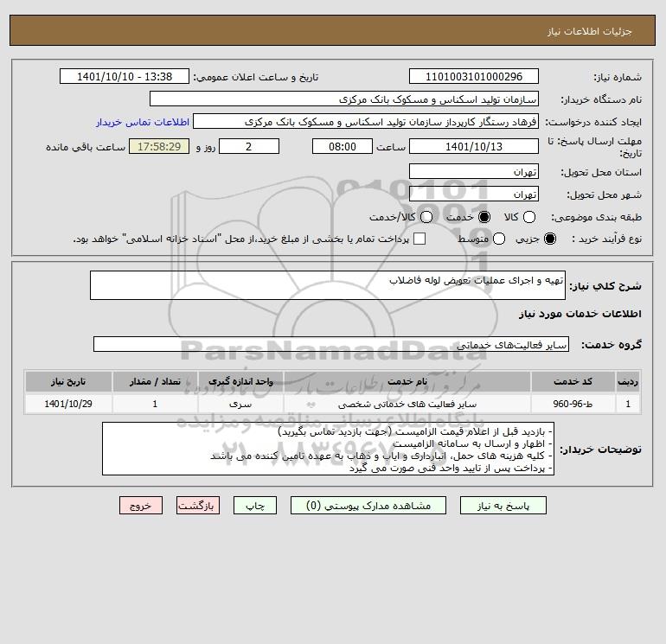
Task: Click the چاپ print button
Action: pyautogui.click(x=255, y=506)
